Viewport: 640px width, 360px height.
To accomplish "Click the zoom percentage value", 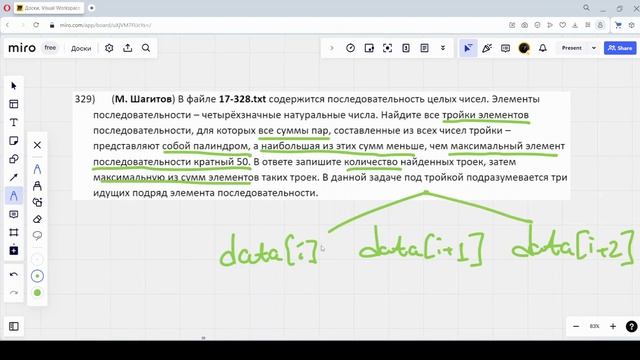I will point(594,327).
